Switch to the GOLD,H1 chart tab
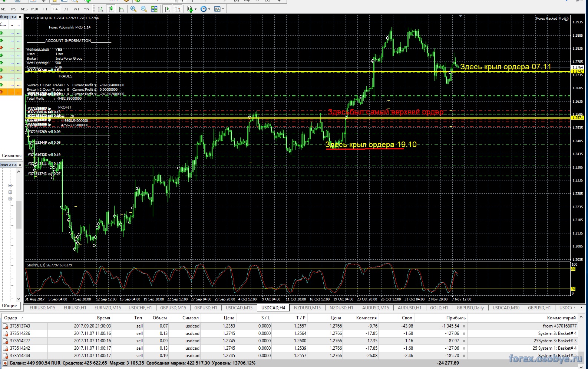Image resolution: width=588 pixels, height=369 pixels. (x=439, y=308)
